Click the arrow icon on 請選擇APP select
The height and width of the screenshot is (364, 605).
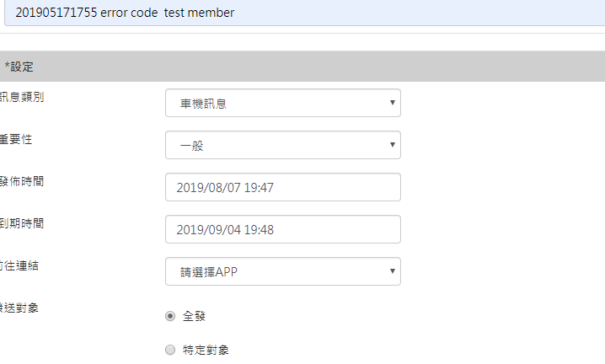pyautogui.click(x=393, y=270)
